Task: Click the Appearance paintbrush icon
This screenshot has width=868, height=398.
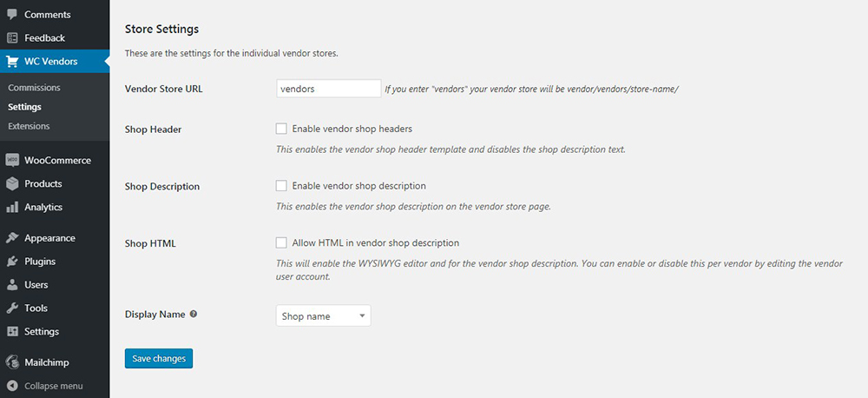Action: [12, 238]
